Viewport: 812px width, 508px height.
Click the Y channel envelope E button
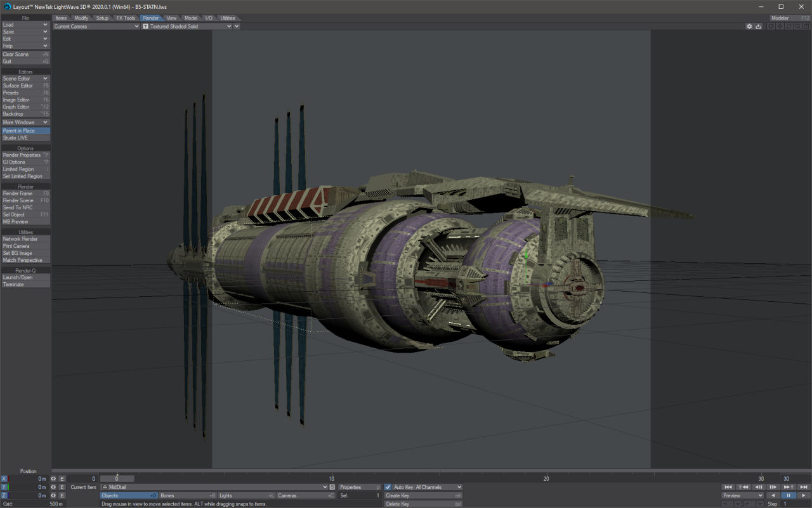tap(62, 487)
